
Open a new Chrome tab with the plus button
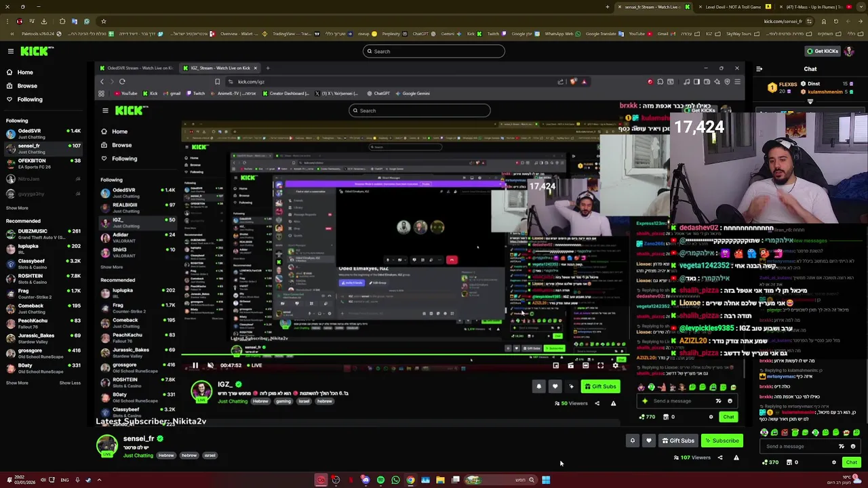[608, 7]
